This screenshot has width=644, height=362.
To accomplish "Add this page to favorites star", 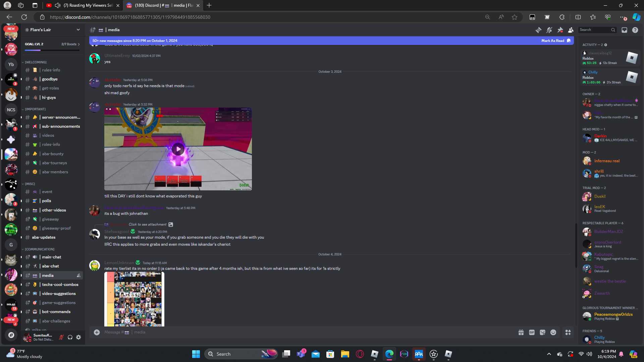I will (515, 17).
